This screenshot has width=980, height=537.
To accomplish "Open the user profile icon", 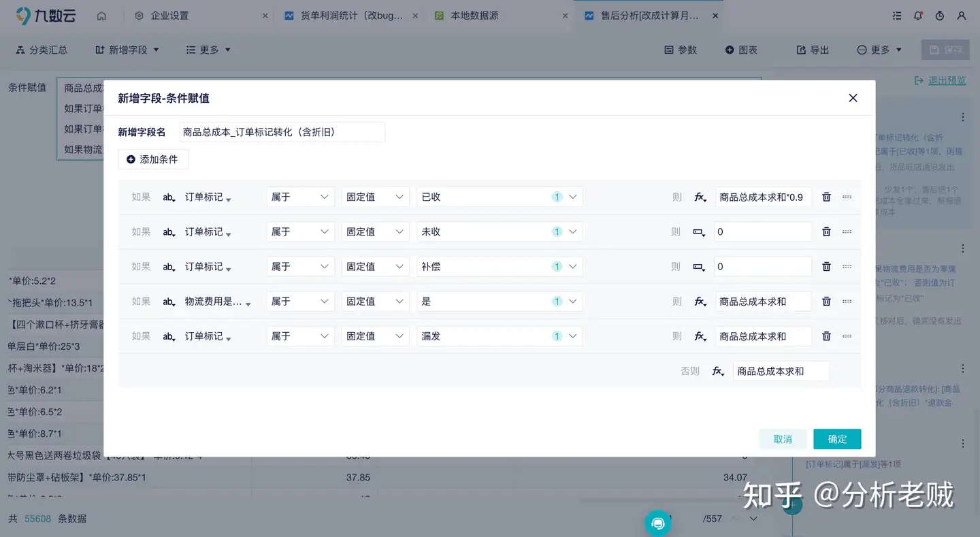I will (961, 15).
